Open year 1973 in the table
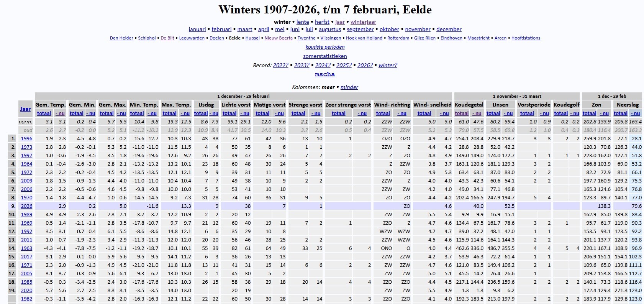This screenshot has height=304, width=644. [x=26, y=147]
